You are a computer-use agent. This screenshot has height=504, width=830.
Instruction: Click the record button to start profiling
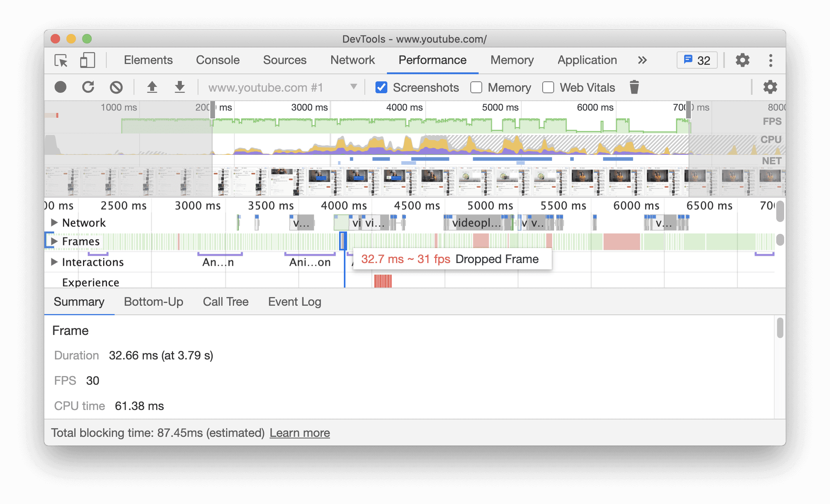coord(61,87)
